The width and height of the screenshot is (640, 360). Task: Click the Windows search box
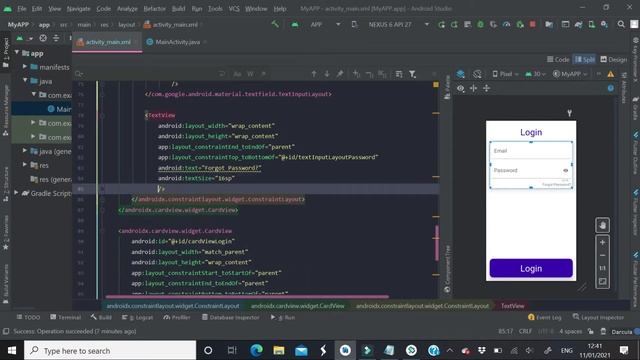click(110, 351)
